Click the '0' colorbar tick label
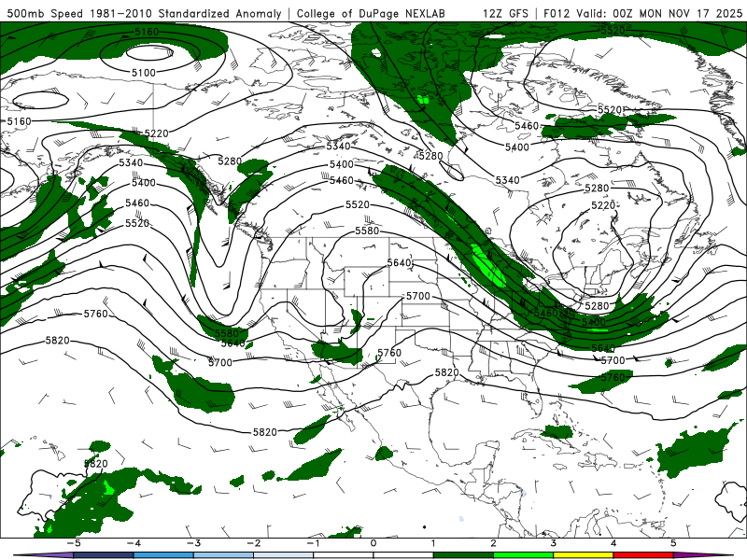747x560 pixels. click(x=373, y=543)
